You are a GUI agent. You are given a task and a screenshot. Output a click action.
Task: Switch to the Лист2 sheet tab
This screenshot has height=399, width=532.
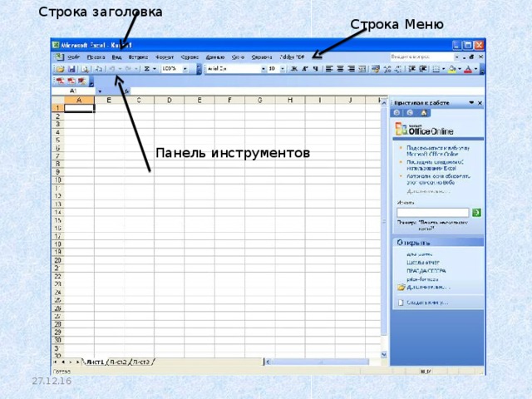[x=118, y=362]
